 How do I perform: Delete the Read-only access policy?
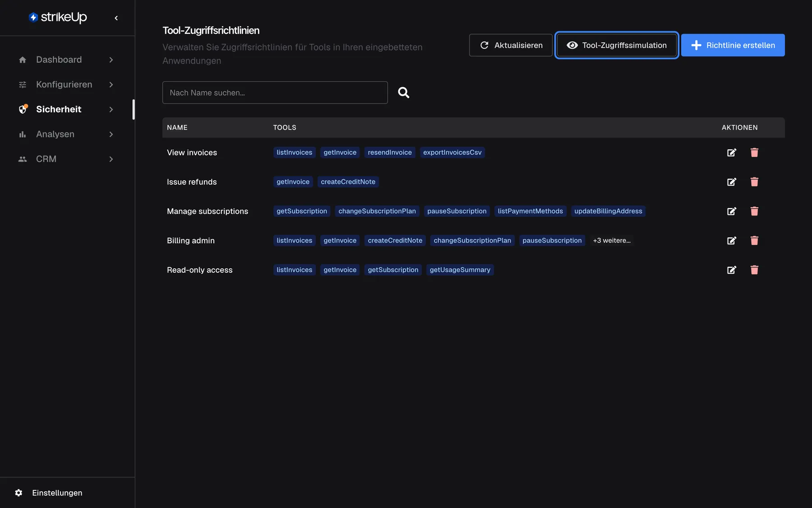point(754,270)
